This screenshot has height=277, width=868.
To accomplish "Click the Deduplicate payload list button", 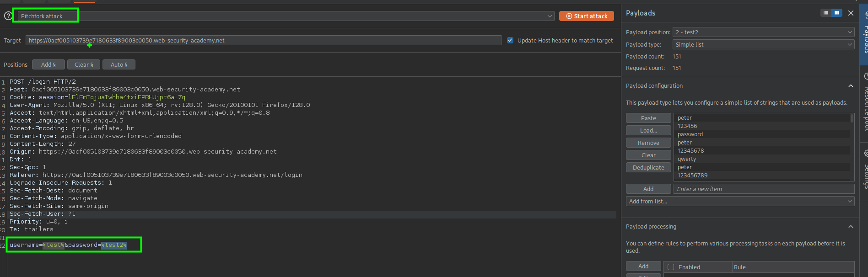I will point(648,167).
